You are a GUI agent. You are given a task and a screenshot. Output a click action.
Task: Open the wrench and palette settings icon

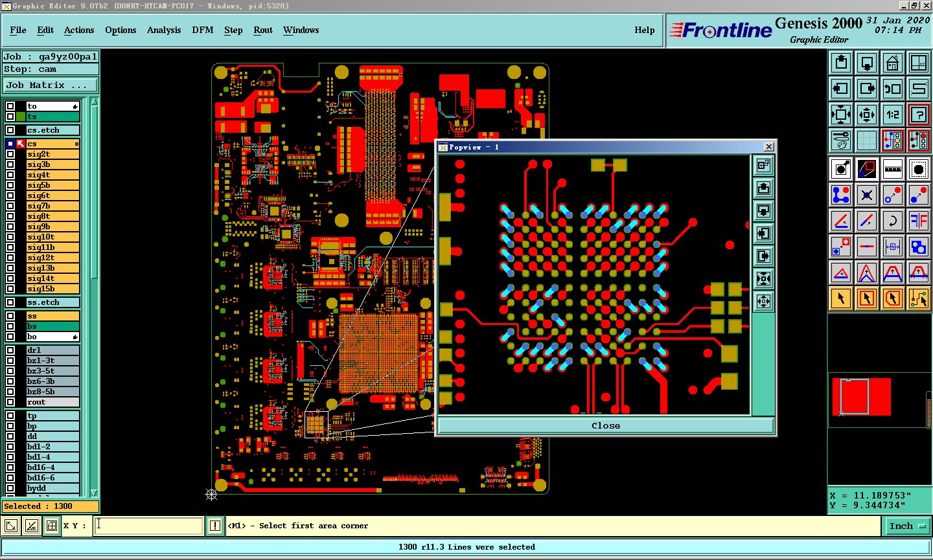841,140
